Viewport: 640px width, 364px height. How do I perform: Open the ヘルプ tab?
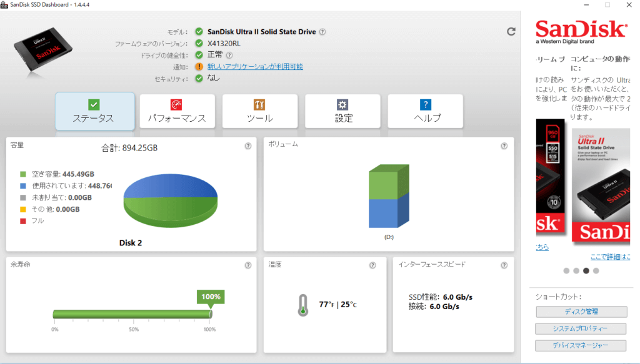tap(425, 111)
